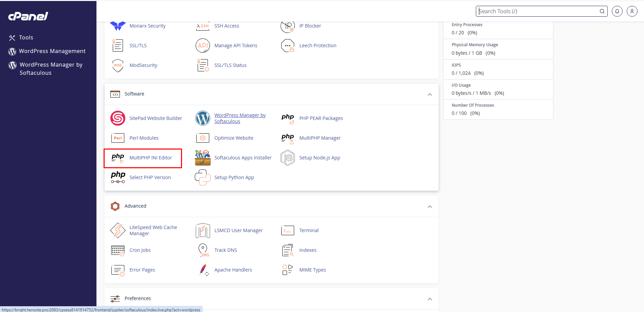Collapse the Advanced section chevron
Image resolution: width=644 pixels, height=312 pixels.
(x=430, y=207)
